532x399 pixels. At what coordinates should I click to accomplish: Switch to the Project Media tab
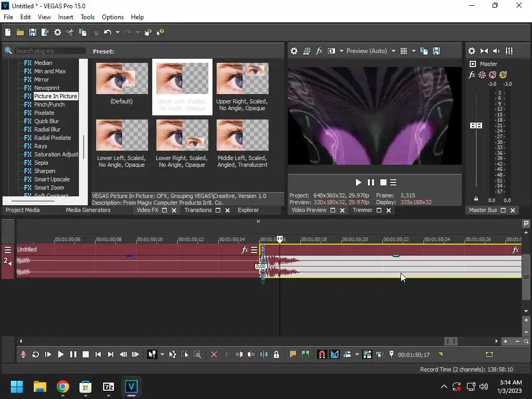[x=23, y=210]
